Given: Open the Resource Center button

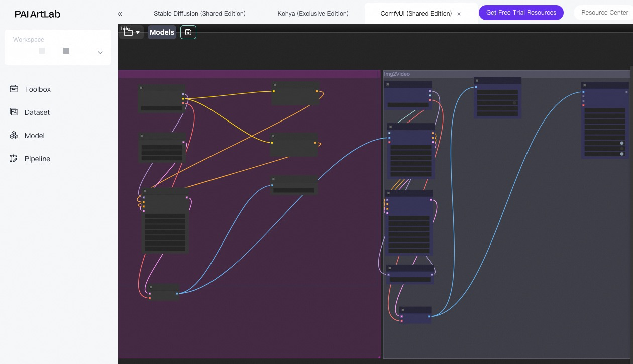Looking at the screenshot, I should [604, 13].
